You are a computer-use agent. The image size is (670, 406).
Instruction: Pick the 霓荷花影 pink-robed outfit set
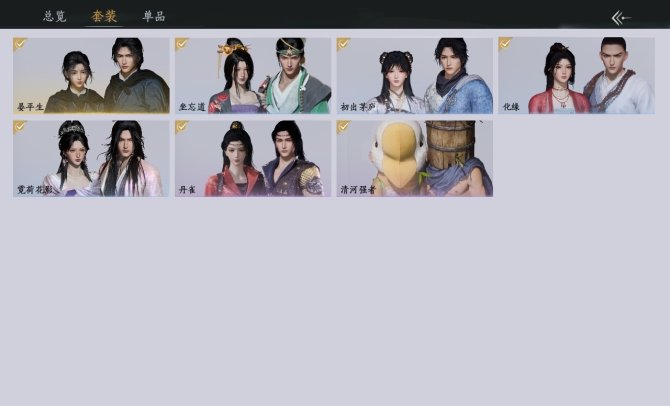pos(91,159)
